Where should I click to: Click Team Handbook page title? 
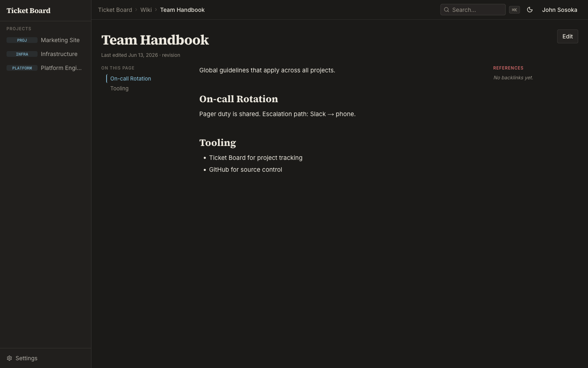tap(155, 40)
